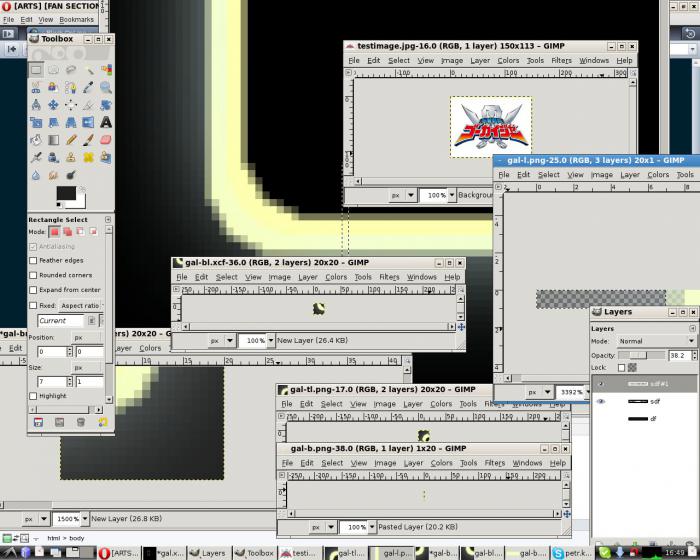
Task: Select the Blend gradient tool
Action: click(54, 140)
